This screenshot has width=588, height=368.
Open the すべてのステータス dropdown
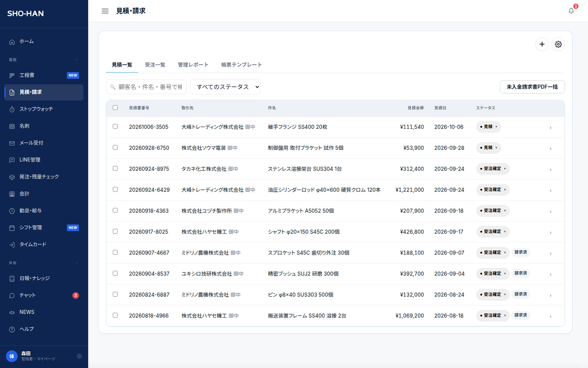point(225,87)
